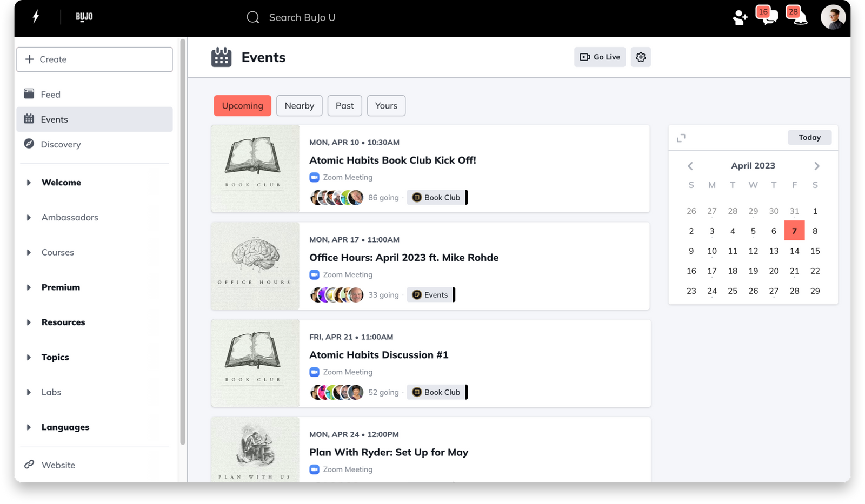This screenshot has width=865, height=504.
Task: Open the user profile avatar
Action: (x=833, y=17)
